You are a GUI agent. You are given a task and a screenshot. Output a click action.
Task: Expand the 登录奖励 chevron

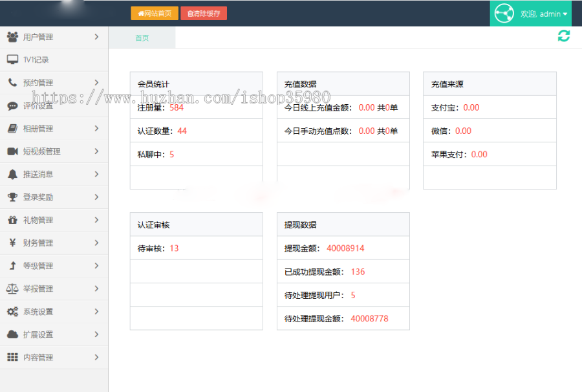pyautogui.click(x=96, y=197)
